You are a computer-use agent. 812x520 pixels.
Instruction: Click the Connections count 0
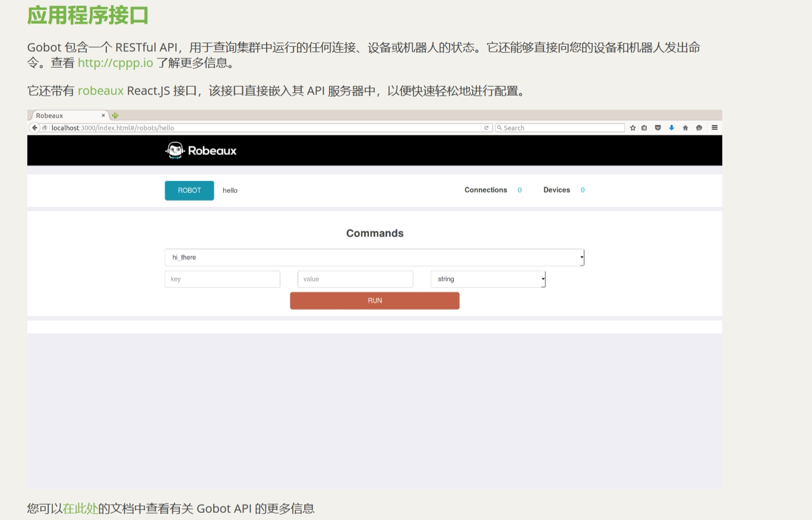[520, 190]
